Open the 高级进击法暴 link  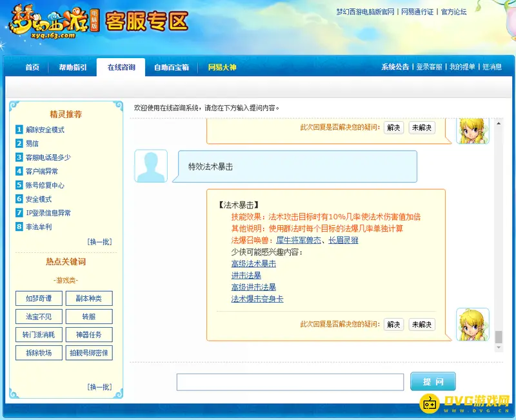click(x=253, y=287)
